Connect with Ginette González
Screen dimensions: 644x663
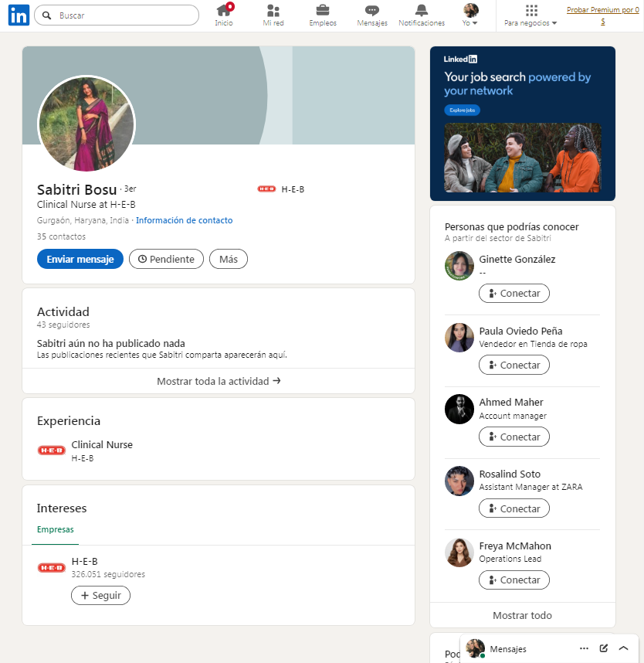pos(514,294)
